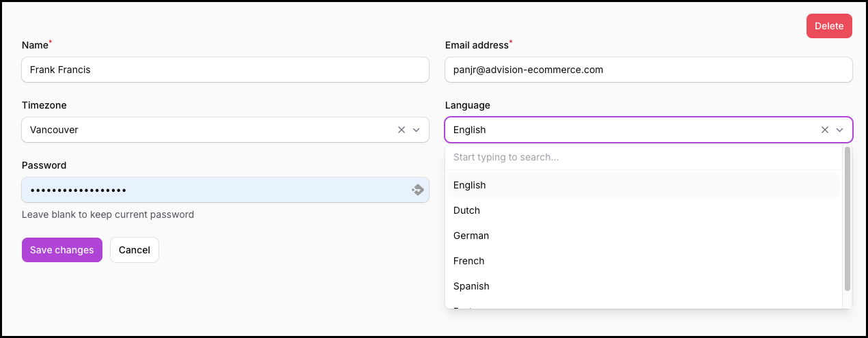Expand the Timezone dropdown chevron
This screenshot has width=868, height=338.
click(417, 130)
